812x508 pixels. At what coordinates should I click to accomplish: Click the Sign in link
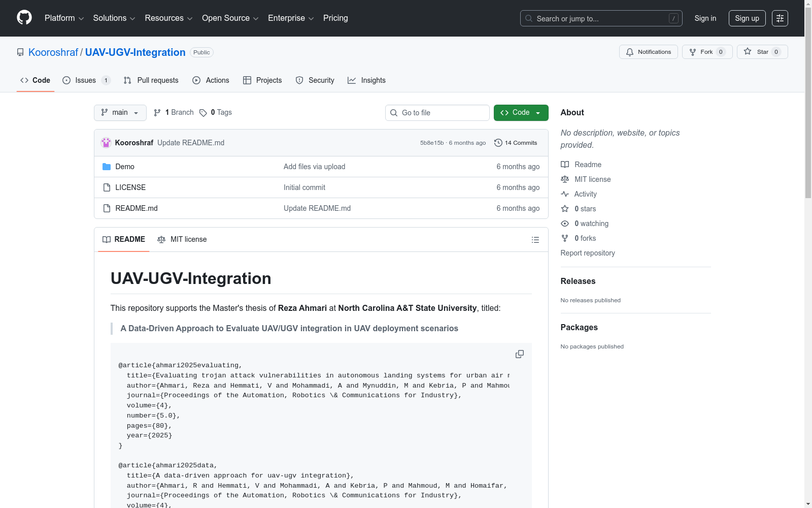coord(705,18)
